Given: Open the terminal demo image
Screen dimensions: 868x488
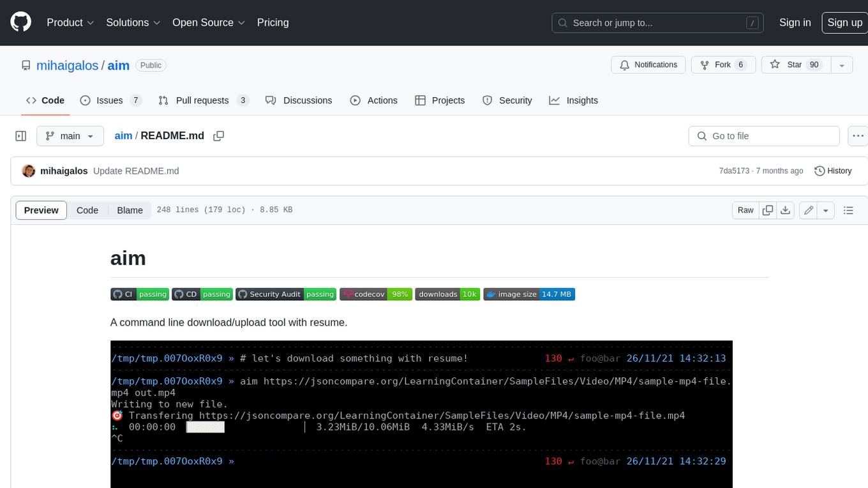Looking at the screenshot, I should click(421, 414).
